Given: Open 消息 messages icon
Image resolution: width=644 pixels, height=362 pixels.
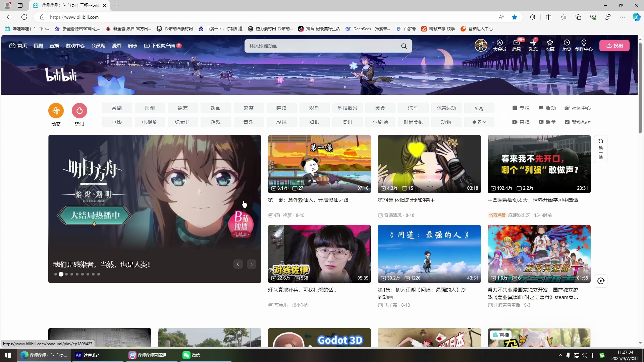Looking at the screenshot, I should click(517, 45).
